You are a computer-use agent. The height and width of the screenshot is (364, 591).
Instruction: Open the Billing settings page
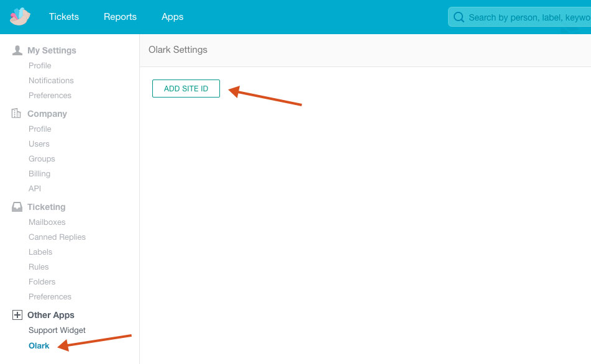click(x=39, y=173)
